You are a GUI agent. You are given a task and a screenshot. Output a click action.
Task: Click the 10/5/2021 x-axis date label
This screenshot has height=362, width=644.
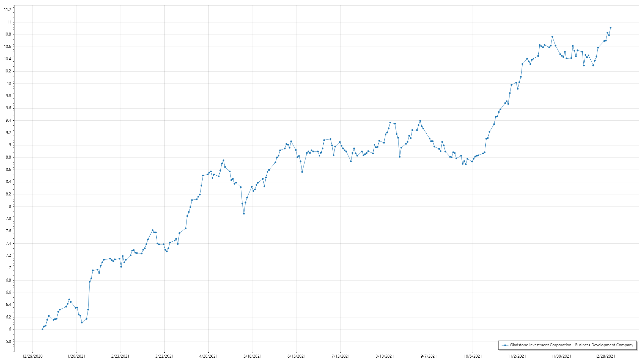click(x=473, y=356)
